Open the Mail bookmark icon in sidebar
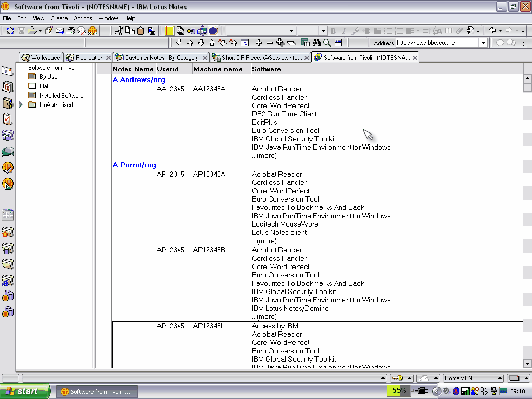 tap(7, 71)
